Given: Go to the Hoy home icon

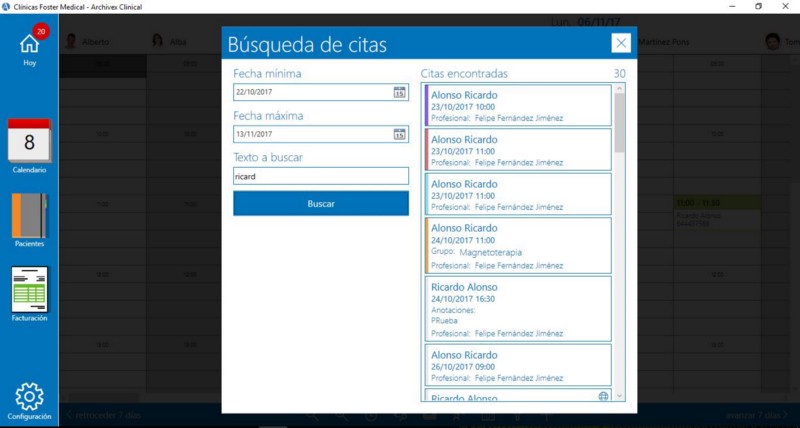Looking at the screenshot, I should (30, 44).
